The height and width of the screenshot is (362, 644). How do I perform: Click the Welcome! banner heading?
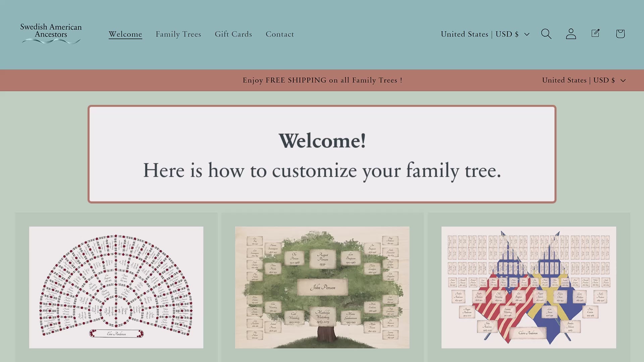322,141
